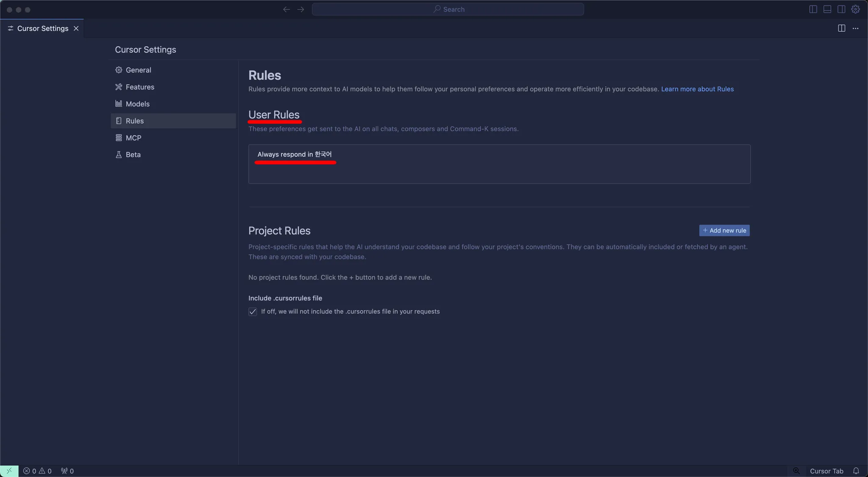Viewport: 868px width, 477px height.
Task: Open the General settings section
Action: [x=138, y=70]
